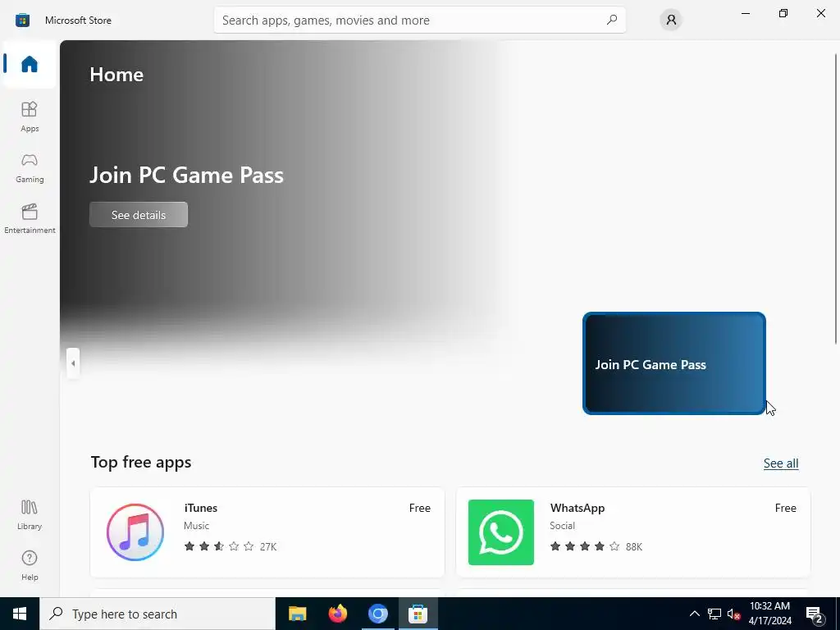Click the network status tray icon

[x=714, y=614]
